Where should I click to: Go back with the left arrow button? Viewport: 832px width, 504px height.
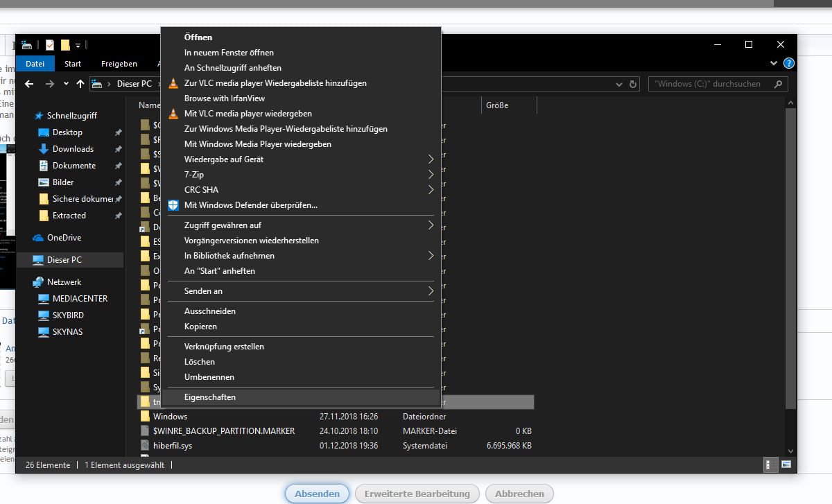point(29,84)
